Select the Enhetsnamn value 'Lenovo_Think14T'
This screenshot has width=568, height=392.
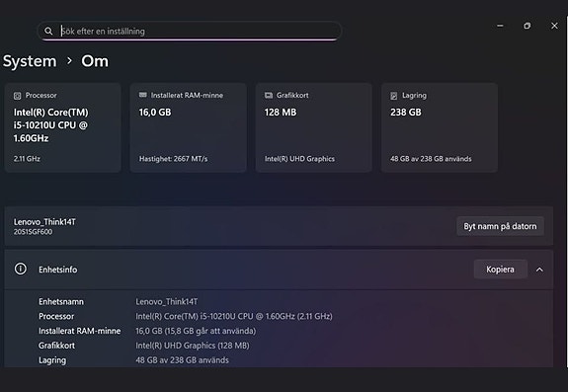pyautogui.click(x=167, y=301)
